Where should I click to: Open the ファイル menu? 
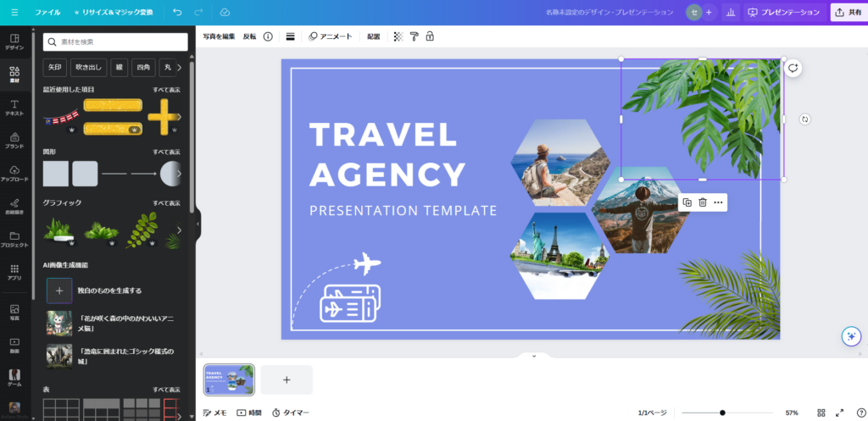pyautogui.click(x=47, y=13)
